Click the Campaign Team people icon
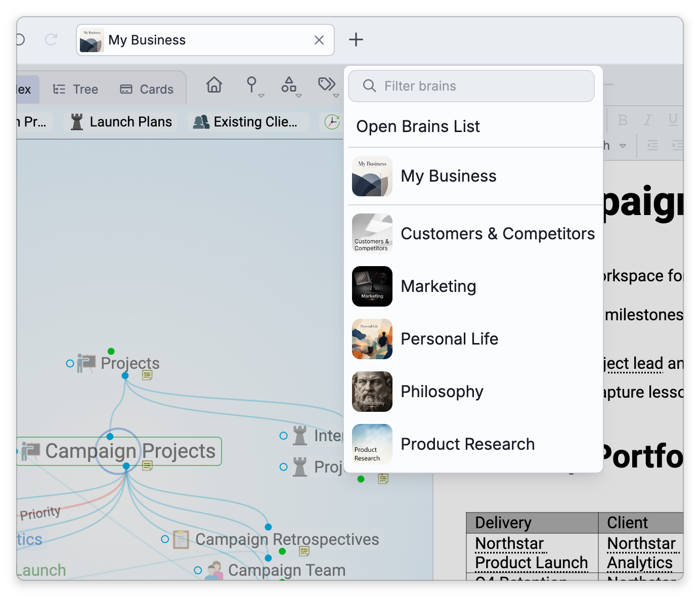The image size is (700, 597). coord(214,570)
